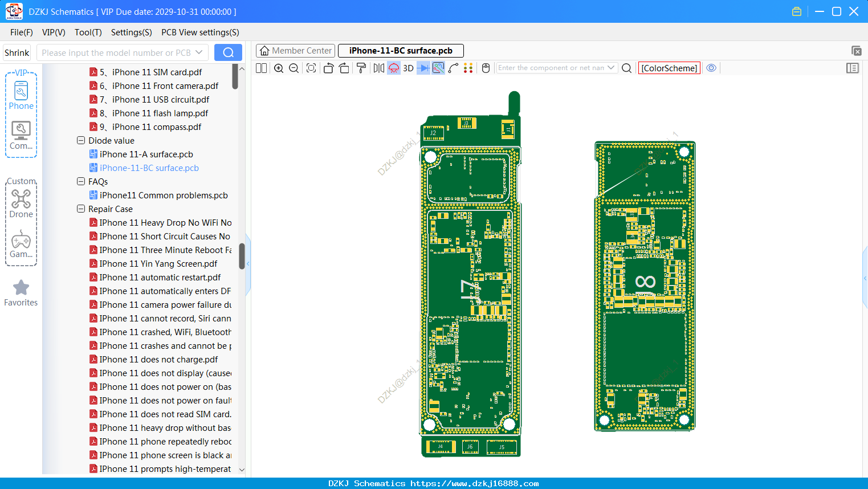Click the yellow briefcase icon in title bar

797,11
